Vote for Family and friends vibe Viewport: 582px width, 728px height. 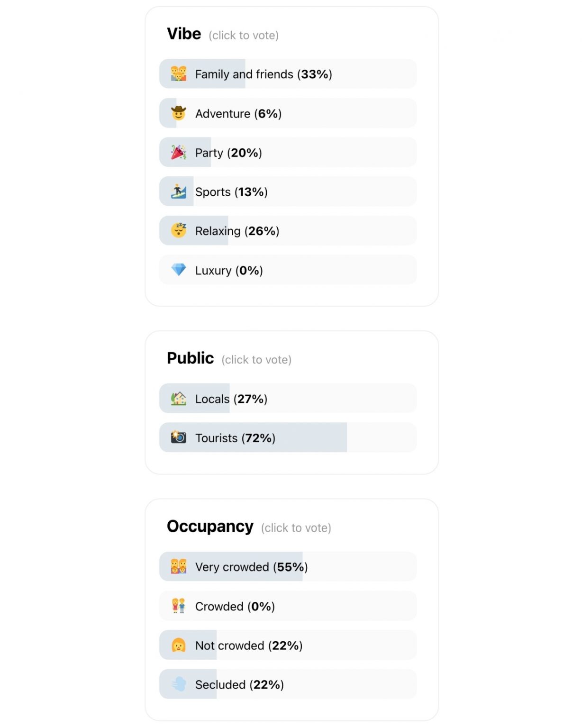pyautogui.click(x=288, y=74)
